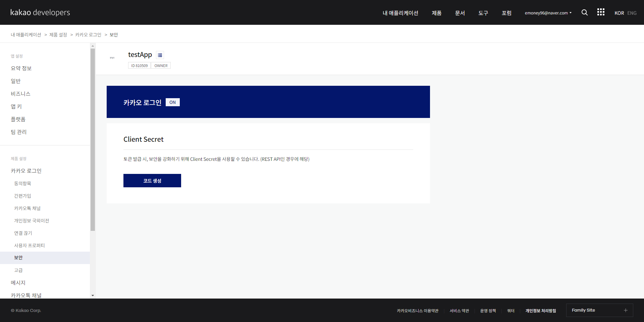Viewport: 644px width, 322px height.
Task: Select 카카오톡 채널 under 카카오 로그인
Action: click(x=27, y=208)
